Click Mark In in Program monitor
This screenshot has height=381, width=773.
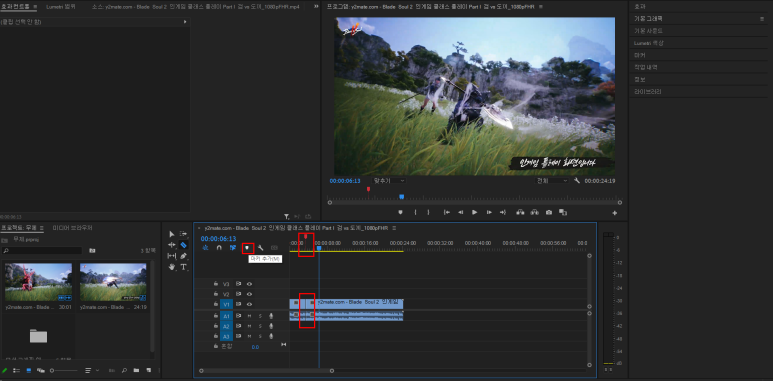[415, 212]
